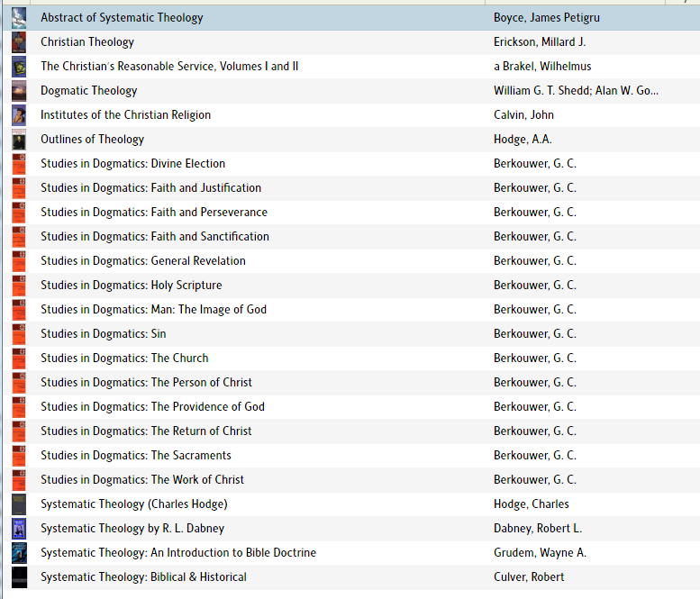700x599 pixels.
Task: Click author Boyce, James Petigru
Action: pyautogui.click(x=547, y=18)
